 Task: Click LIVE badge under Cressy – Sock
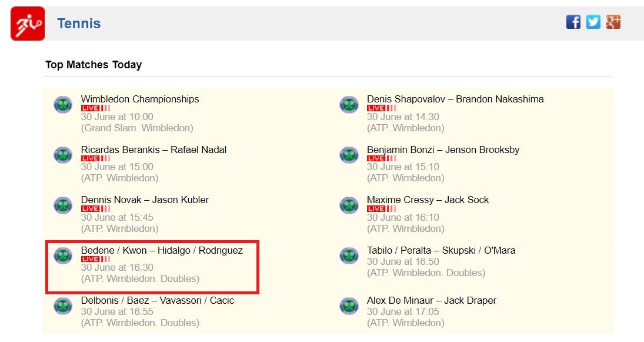tap(382, 209)
